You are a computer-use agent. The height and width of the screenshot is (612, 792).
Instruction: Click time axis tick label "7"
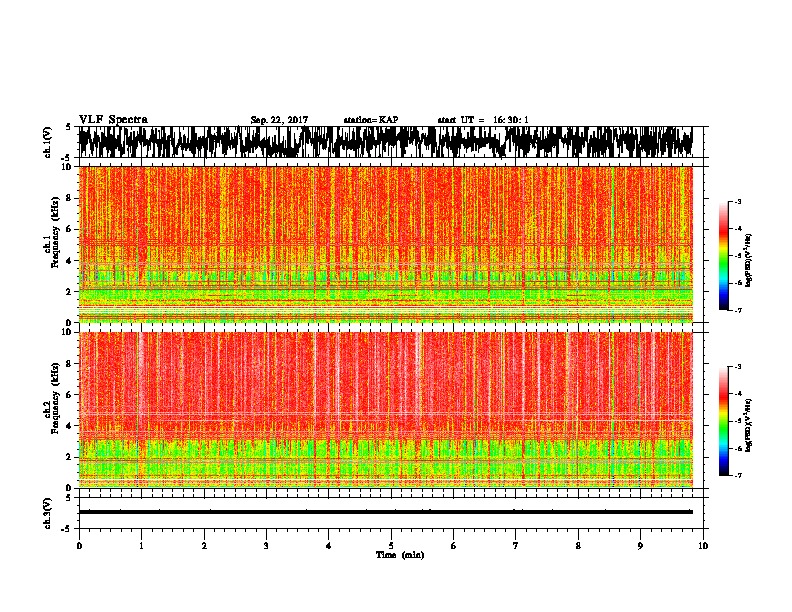click(x=516, y=546)
